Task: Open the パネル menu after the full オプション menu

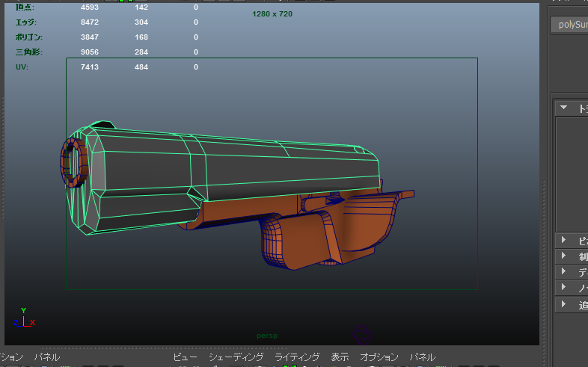Action: [x=422, y=357]
